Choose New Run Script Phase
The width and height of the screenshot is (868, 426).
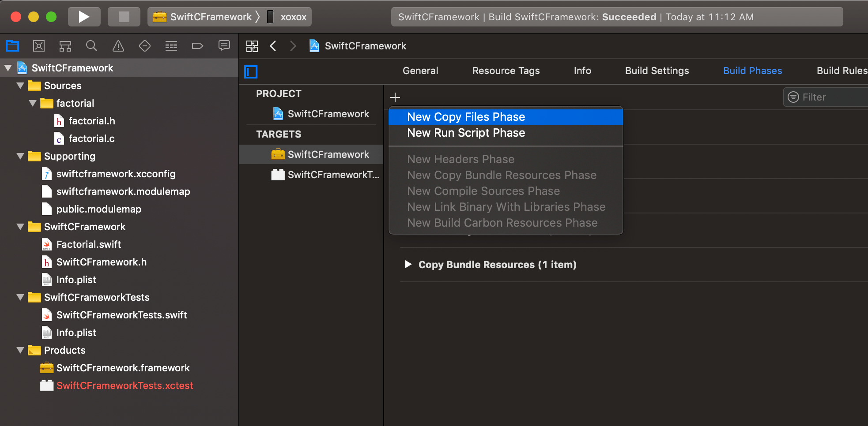506,133
